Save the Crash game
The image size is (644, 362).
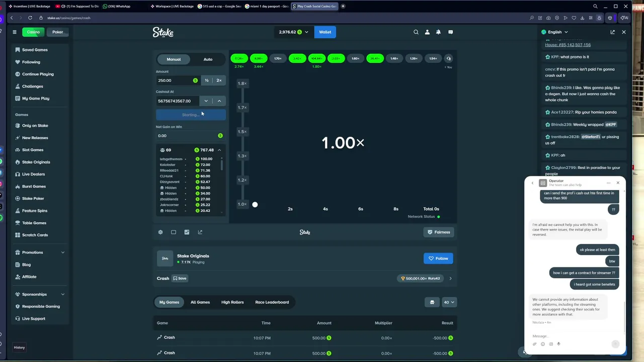pos(180,279)
